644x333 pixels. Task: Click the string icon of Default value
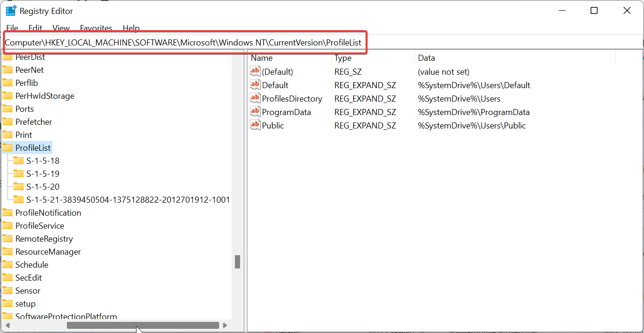pyautogui.click(x=255, y=85)
